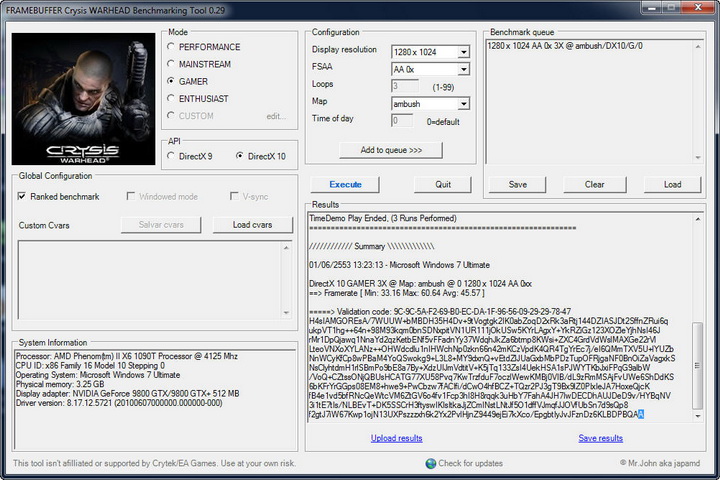Click Results scrollbar up arrow
Image resolution: width=720 pixels, height=480 pixels.
click(698, 219)
